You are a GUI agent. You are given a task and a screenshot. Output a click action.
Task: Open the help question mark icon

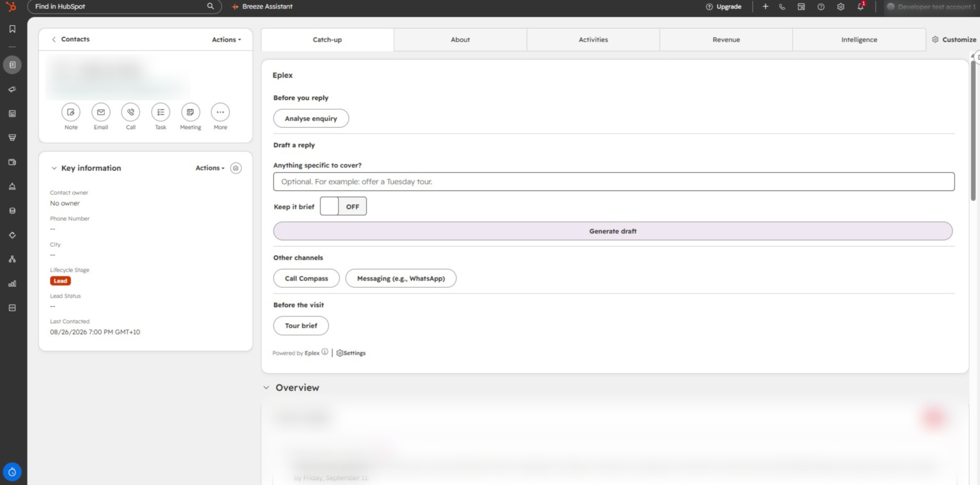(x=821, y=6)
